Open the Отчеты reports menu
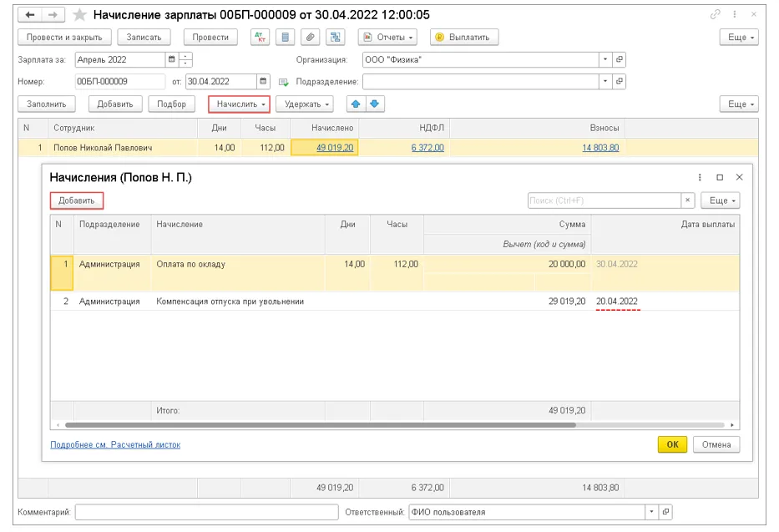 point(388,38)
